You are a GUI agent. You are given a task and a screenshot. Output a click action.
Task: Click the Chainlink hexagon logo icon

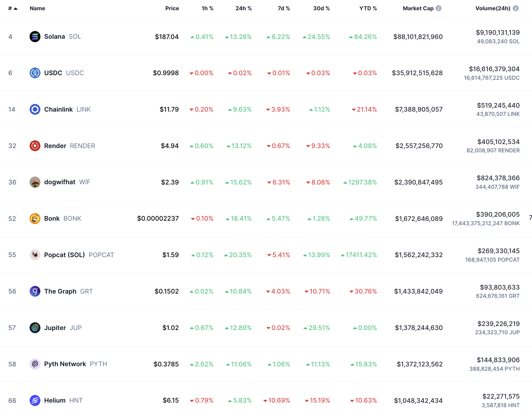tap(35, 109)
